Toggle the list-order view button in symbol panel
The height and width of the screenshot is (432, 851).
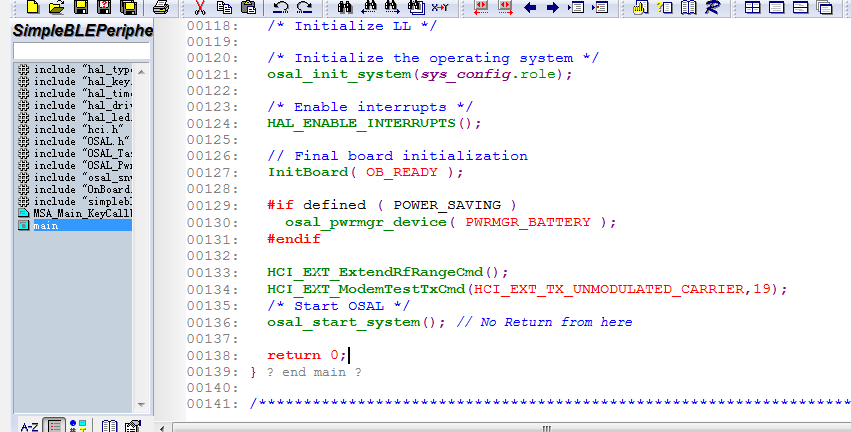point(54,425)
